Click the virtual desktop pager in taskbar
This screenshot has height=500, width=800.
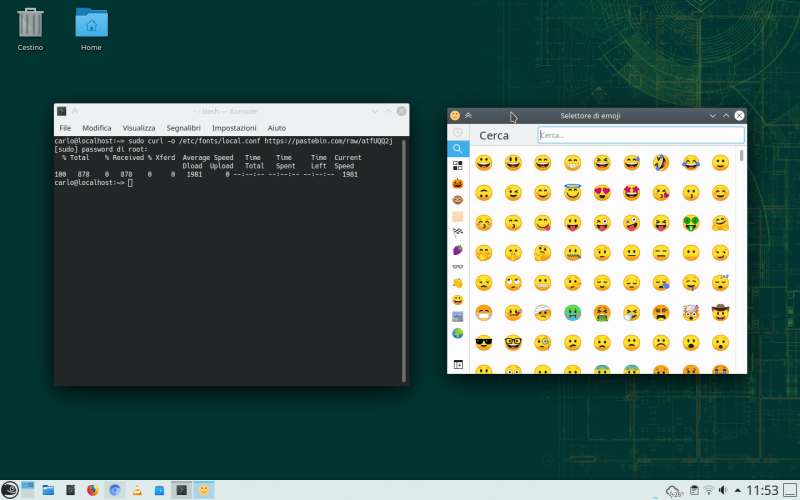click(x=28, y=490)
